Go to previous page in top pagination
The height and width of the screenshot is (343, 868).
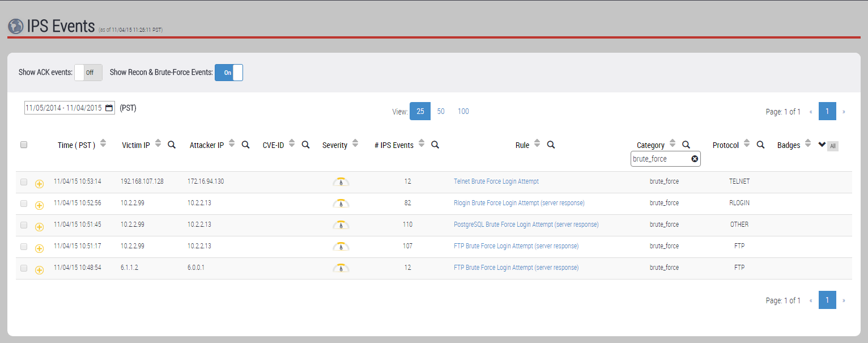[811, 112]
